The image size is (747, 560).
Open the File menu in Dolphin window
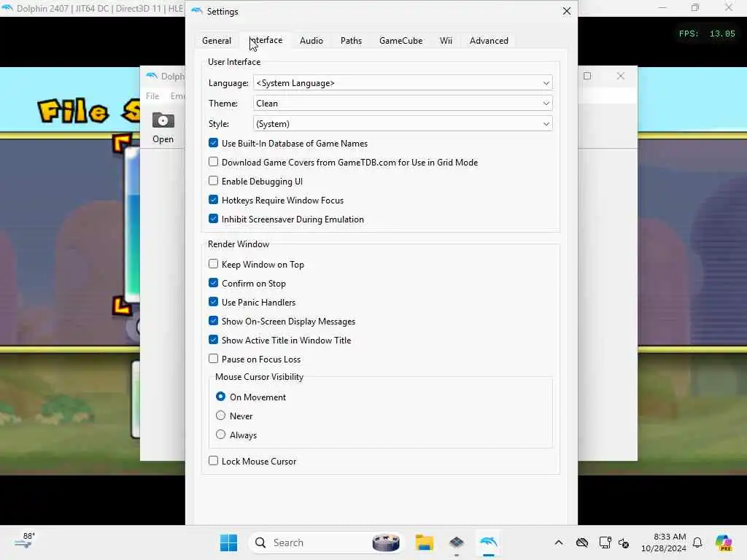[152, 96]
